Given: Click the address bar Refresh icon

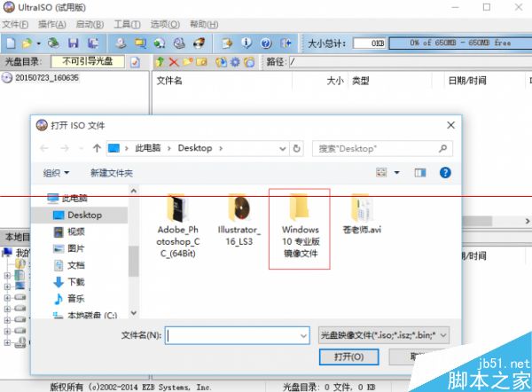Looking at the screenshot, I should [x=296, y=148].
